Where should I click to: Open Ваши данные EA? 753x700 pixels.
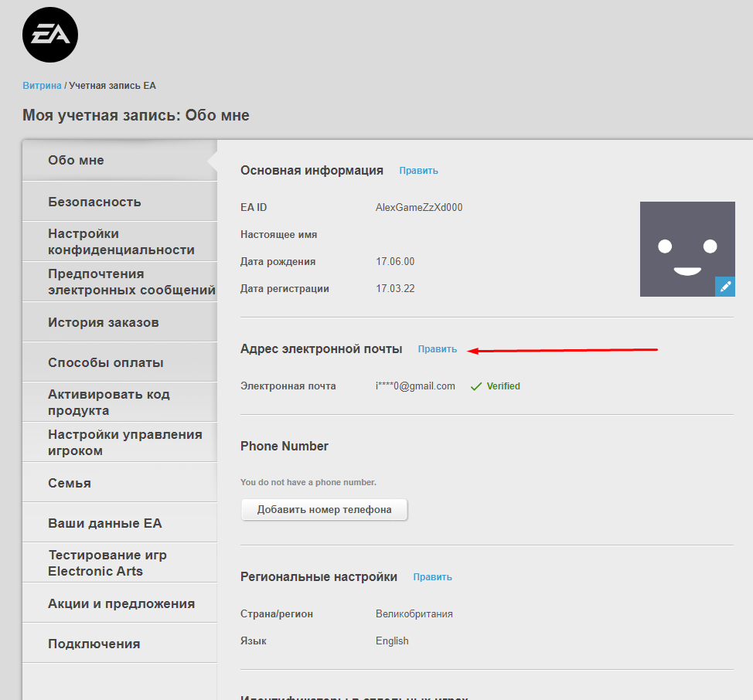(120, 523)
